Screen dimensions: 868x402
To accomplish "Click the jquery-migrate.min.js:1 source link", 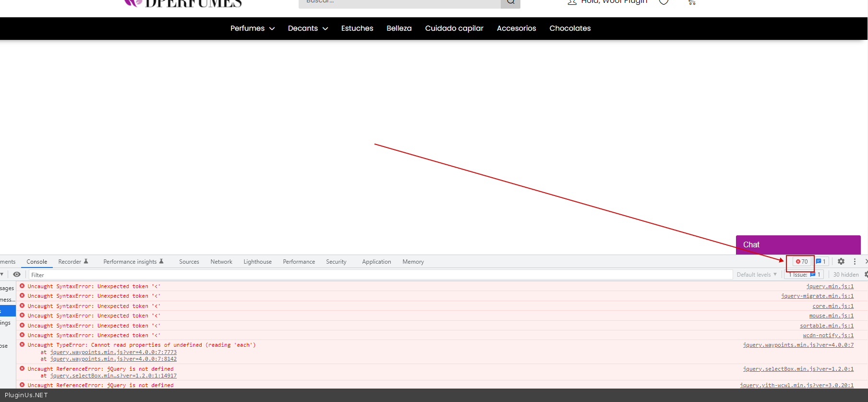I will tap(817, 296).
